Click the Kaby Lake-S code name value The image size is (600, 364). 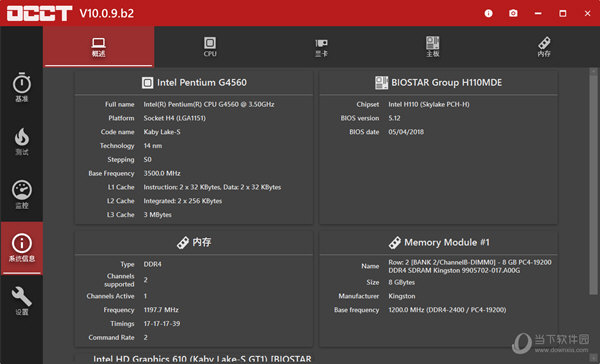point(162,132)
